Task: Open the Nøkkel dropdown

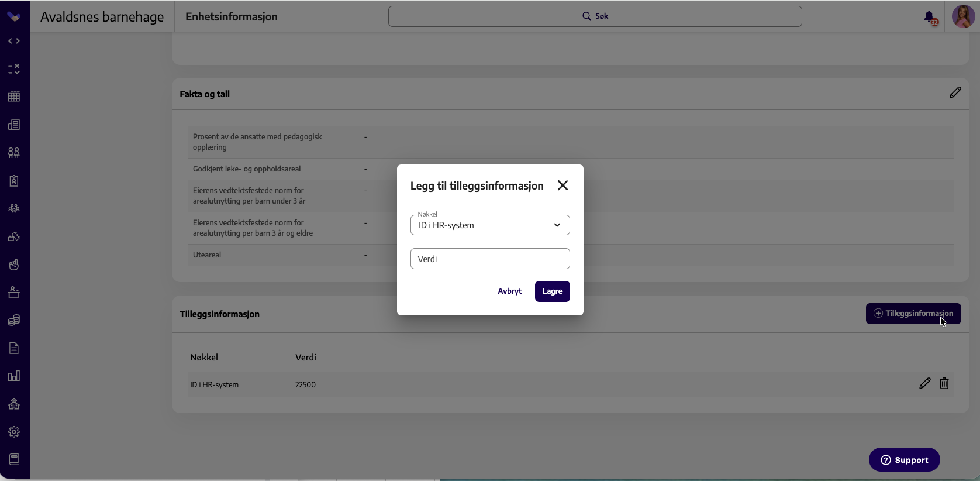Action: pos(490,225)
